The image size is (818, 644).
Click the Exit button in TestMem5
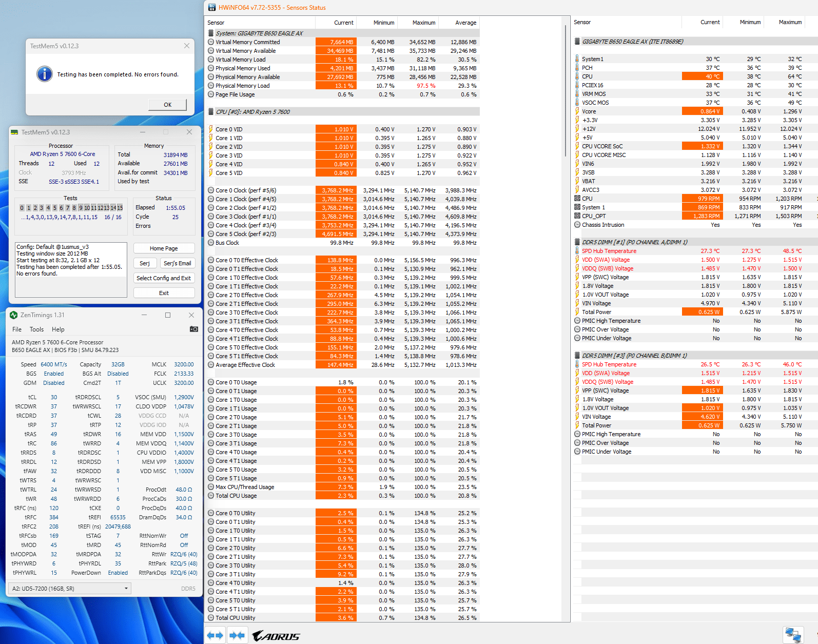click(x=164, y=293)
